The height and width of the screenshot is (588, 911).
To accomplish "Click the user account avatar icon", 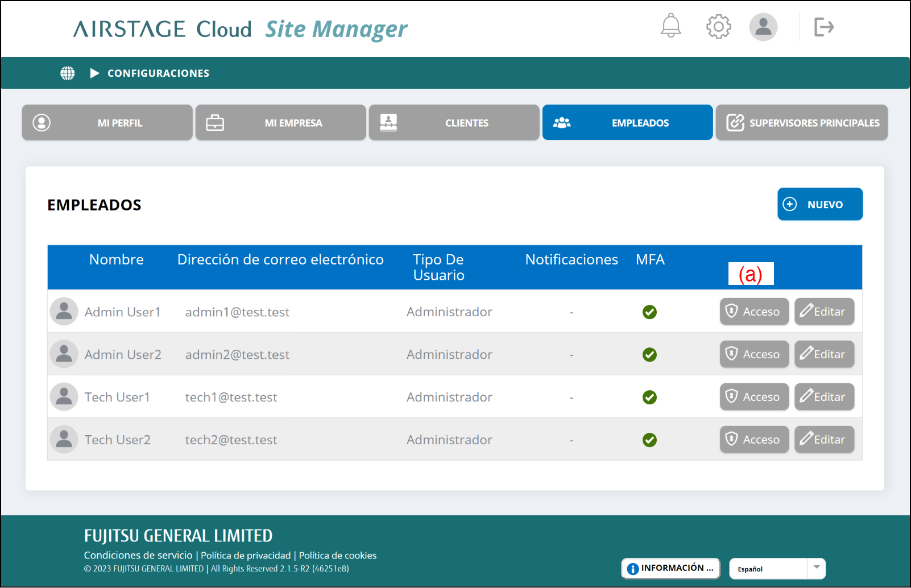I will coord(763,27).
